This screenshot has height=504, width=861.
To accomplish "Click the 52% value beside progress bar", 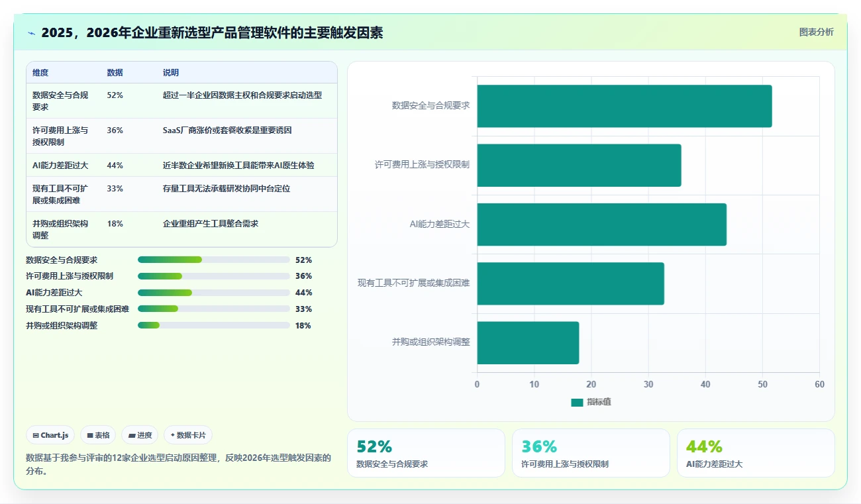I will pos(304,260).
